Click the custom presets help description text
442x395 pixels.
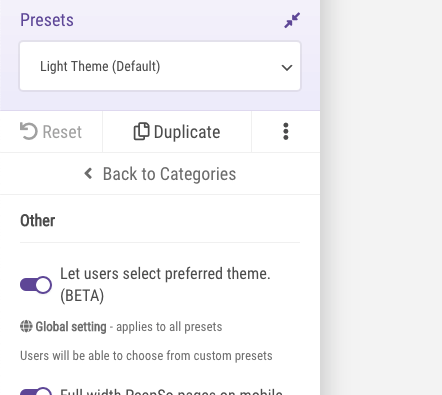pyautogui.click(x=146, y=356)
